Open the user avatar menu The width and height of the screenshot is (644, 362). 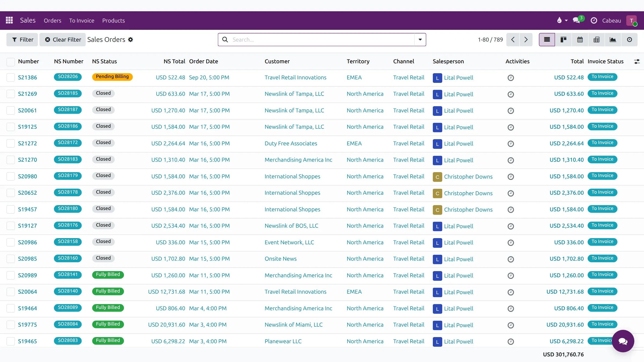point(632,20)
